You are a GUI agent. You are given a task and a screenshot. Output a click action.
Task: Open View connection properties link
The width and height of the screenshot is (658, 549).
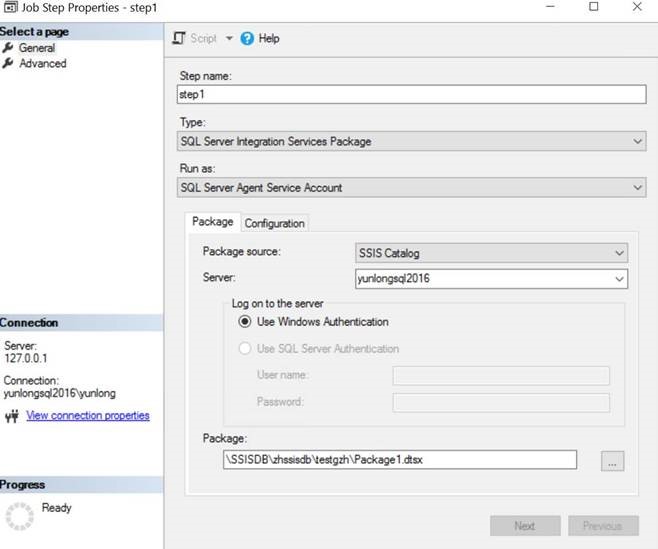pos(88,415)
